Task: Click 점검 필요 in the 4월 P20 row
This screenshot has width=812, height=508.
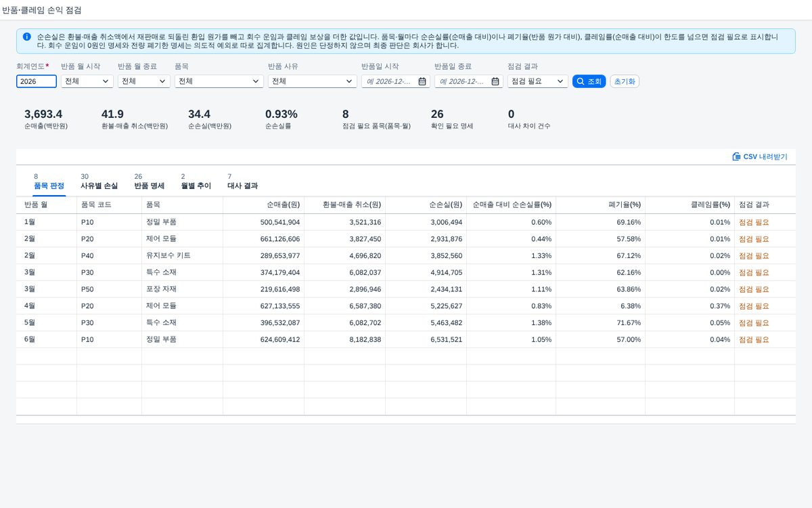Action: 754,306
